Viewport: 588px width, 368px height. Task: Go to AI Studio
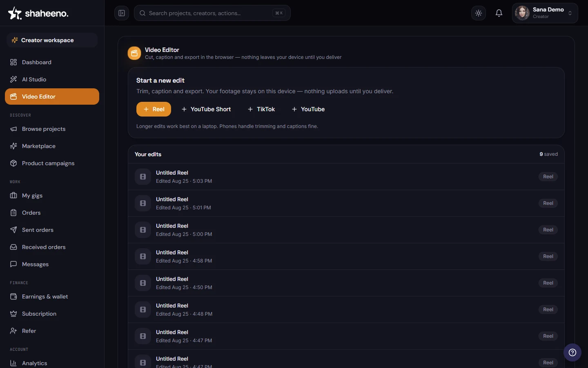(52, 79)
